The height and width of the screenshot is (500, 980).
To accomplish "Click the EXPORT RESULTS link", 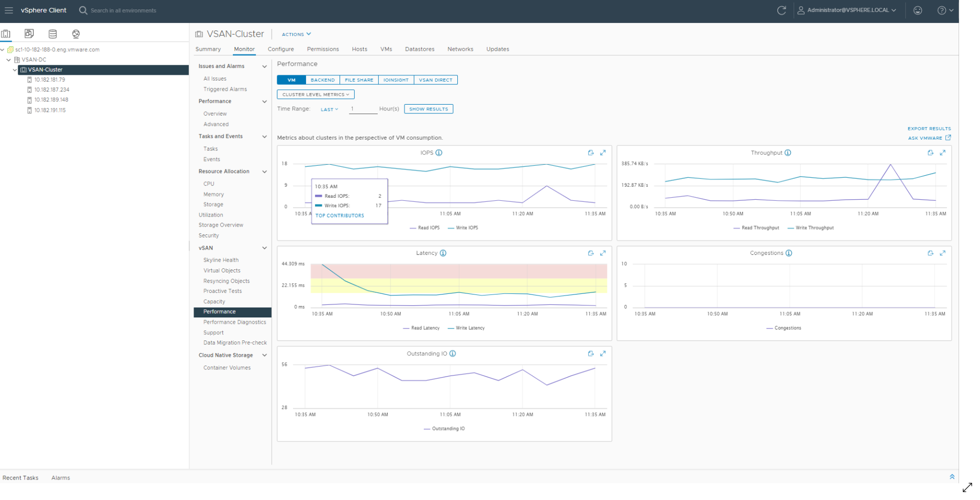I will (929, 129).
